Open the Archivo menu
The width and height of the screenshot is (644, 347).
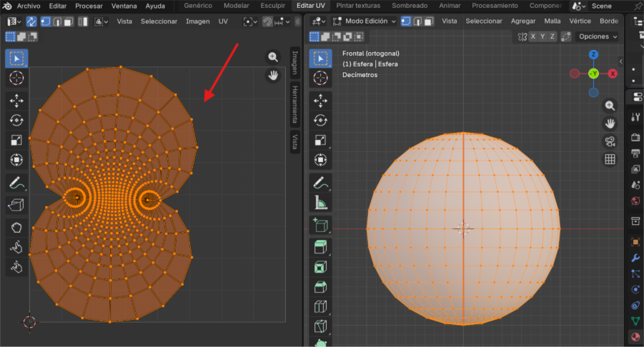click(x=29, y=6)
